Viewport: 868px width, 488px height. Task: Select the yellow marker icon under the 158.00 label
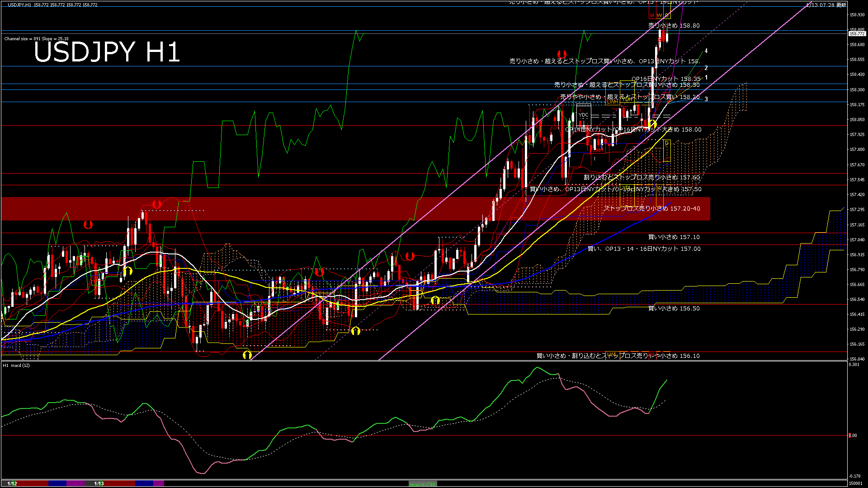click(x=652, y=124)
